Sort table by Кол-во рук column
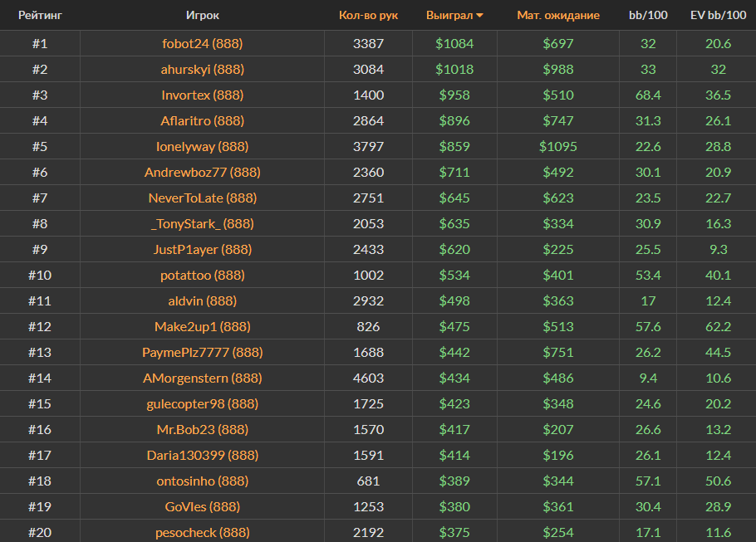Screen dimensions: 756x542 point(368,15)
